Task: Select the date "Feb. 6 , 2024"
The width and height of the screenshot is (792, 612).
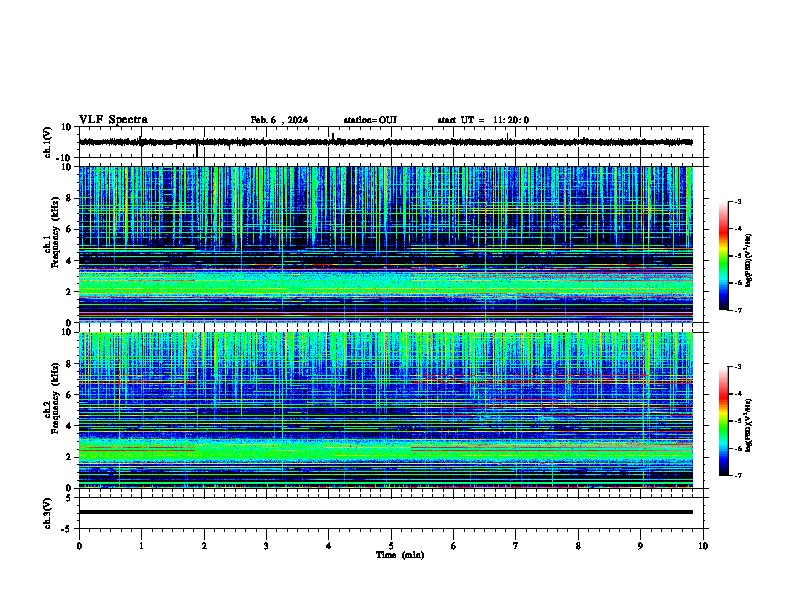Action: click(279, 120)
